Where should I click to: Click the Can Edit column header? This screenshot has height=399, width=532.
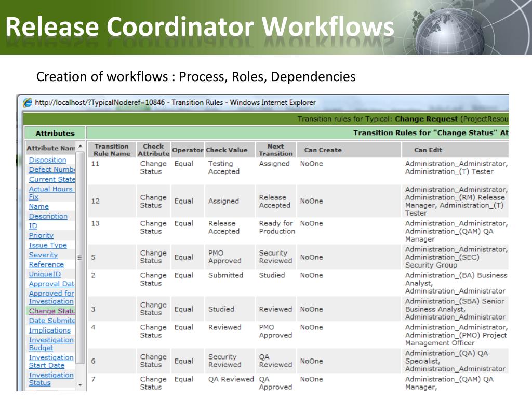(455, 150)
